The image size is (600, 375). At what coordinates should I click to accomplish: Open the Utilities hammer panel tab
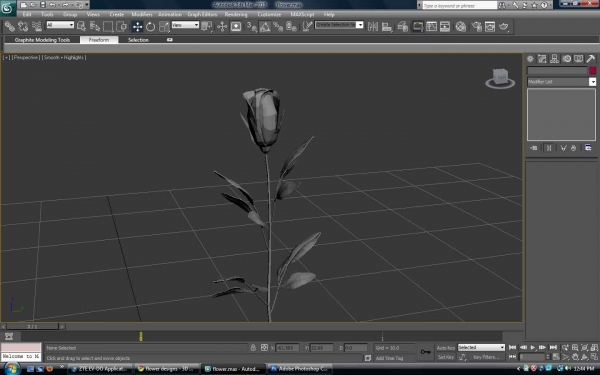coord(590,59)
